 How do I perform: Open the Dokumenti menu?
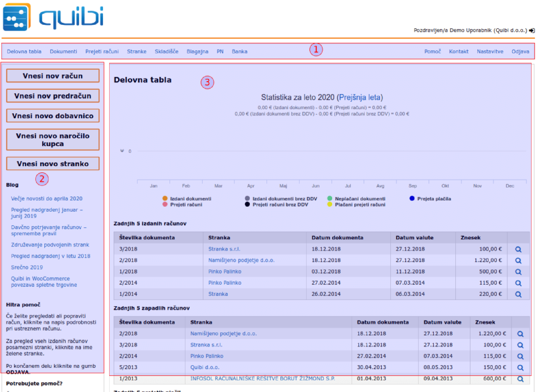point(63,52)
